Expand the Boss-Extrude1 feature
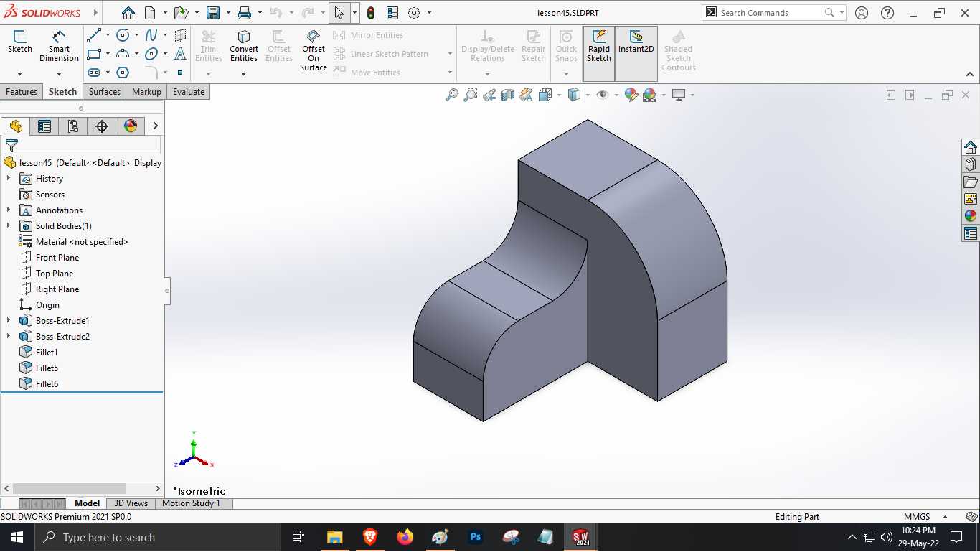 [x=9, y=320]
